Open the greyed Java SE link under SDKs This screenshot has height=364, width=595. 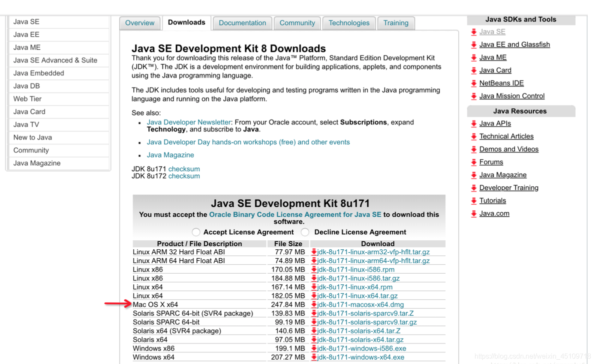coord(492,32)
